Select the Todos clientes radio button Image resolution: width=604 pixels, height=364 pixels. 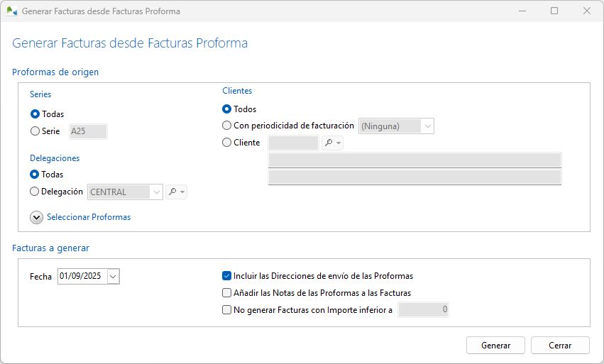point(227,109)
